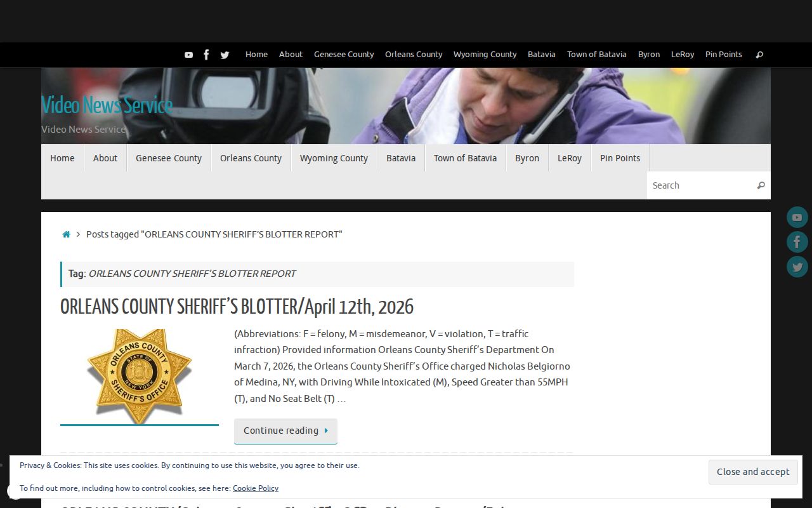This screenshot has height=508, width=812.
Task: Click Close and accept cookie button
Action: pos(753,472)
